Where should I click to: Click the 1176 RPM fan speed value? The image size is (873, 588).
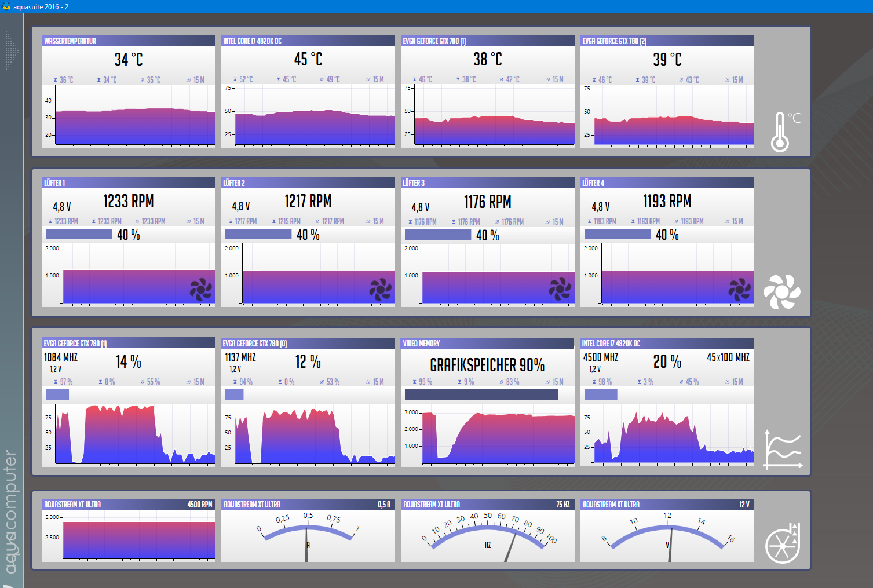click(488, 202)
